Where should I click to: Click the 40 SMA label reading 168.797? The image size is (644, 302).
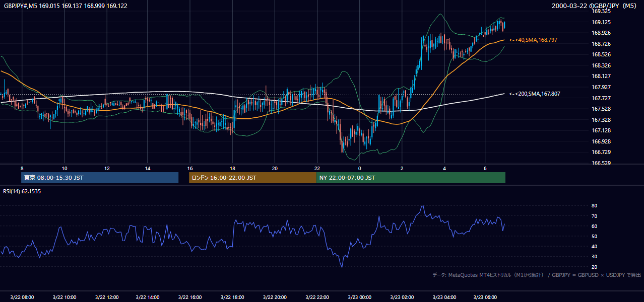(x=533, y=40)
